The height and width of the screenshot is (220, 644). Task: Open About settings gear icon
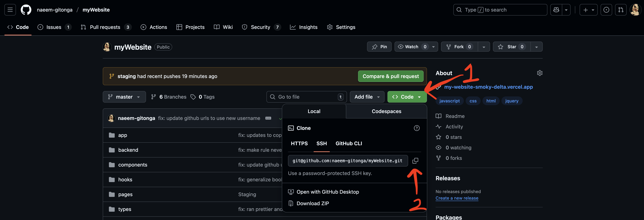point(539,73)
